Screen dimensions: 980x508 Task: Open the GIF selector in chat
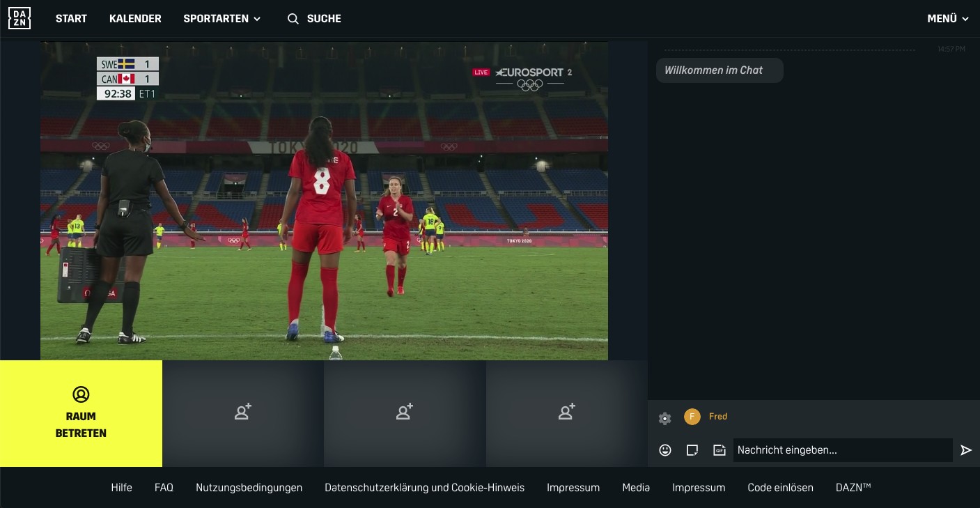[x=719, y=450]
